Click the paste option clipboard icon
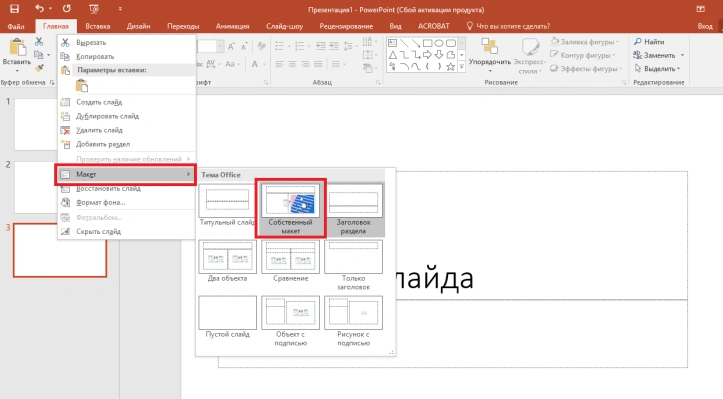The width and height of the screenshot is (723, 399). tap(82, 86)
